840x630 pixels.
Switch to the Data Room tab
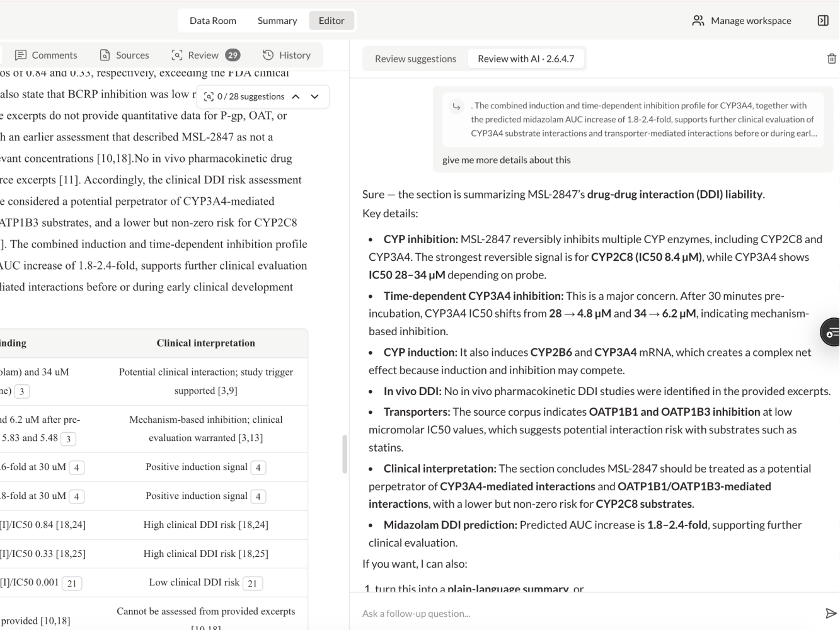[213, 21]
